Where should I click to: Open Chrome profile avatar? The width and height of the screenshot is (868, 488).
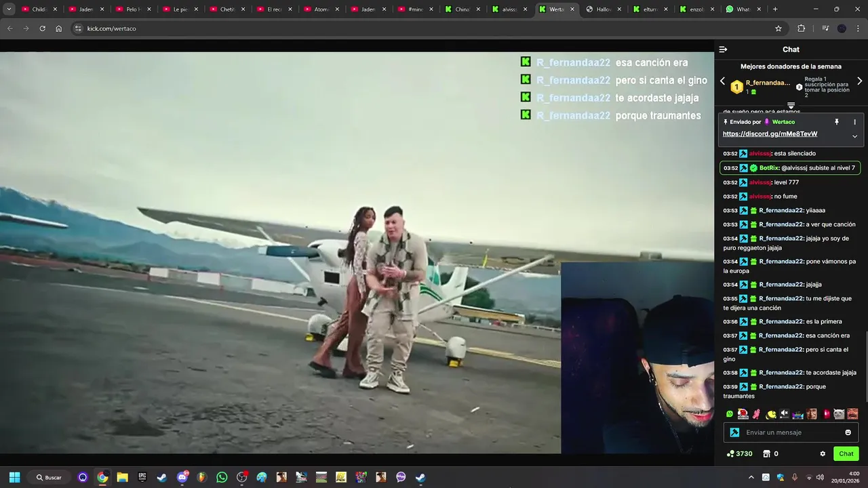pos(842,28)
